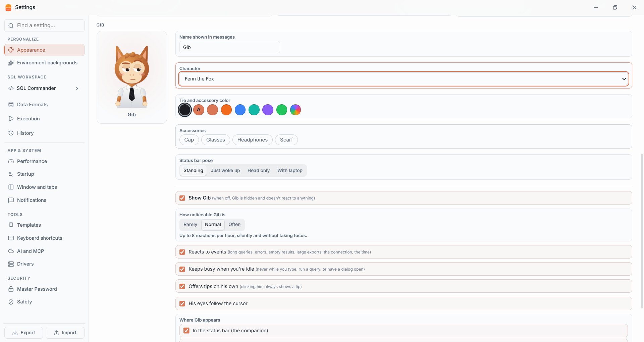Choose the purple tie color swatch
This screenshot has height=342, width=644.
pos(268,110)
